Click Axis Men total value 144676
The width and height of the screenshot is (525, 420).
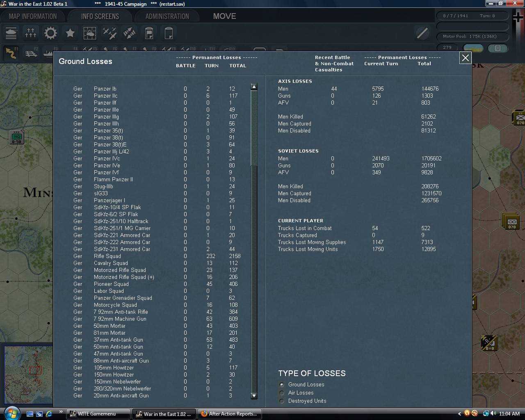[430, 89]
